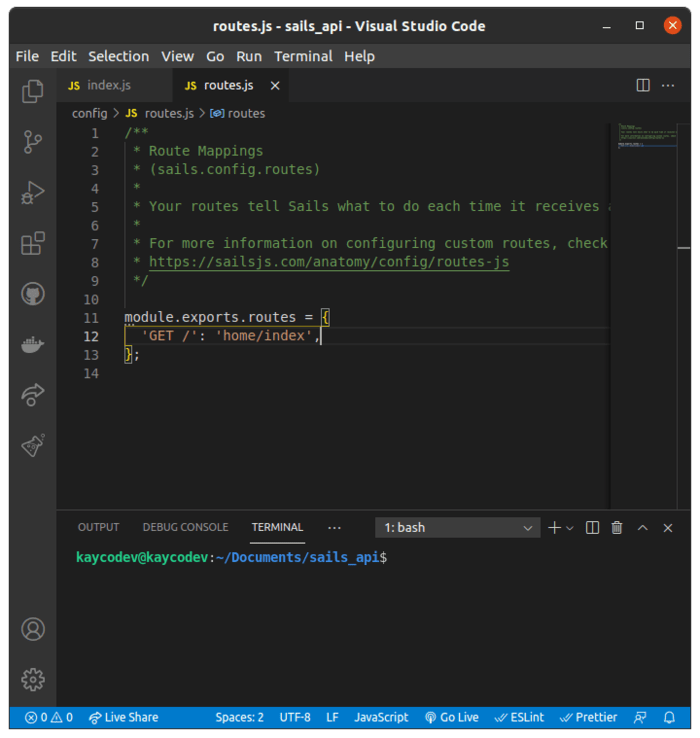This screenshot has height=738, width=700.
Task: Open the Run menu
Action: (249, 56)
